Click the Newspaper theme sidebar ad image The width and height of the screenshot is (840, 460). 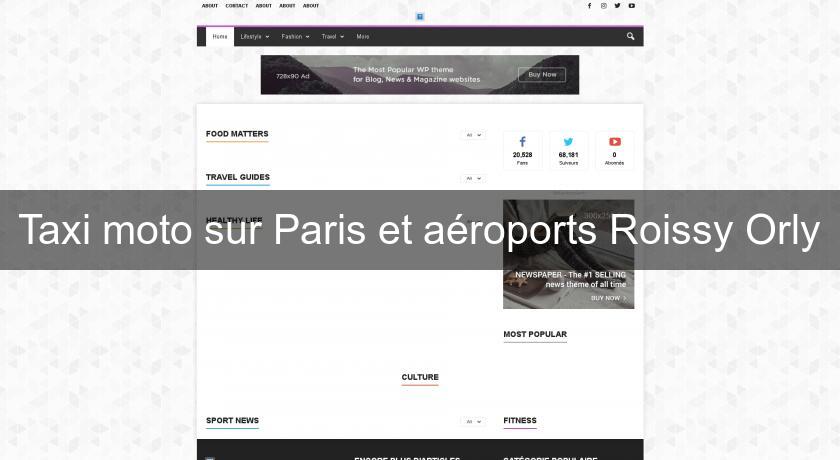click(x=568, y=254)
